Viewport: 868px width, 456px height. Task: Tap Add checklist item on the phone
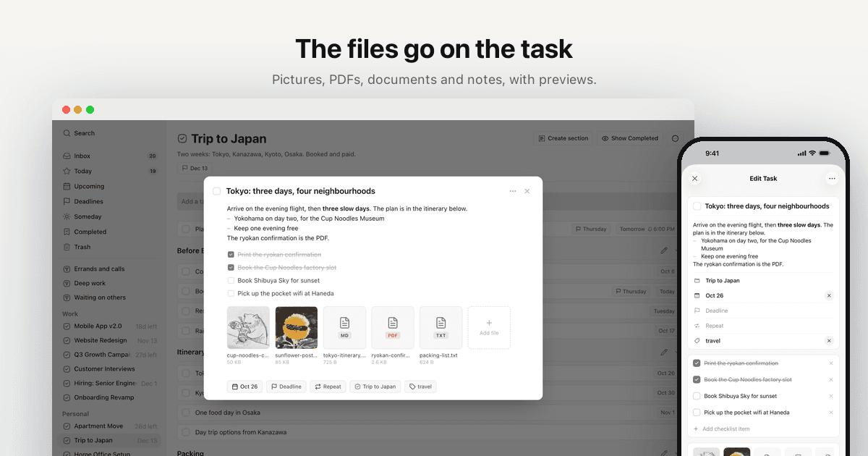click(x=763, y=428)
